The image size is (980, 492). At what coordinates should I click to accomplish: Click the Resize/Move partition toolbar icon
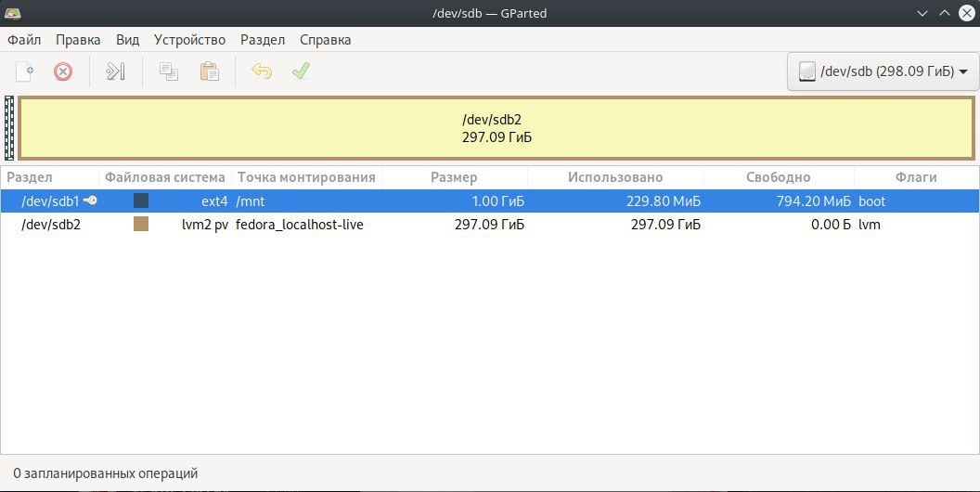(x=116, y=71)
